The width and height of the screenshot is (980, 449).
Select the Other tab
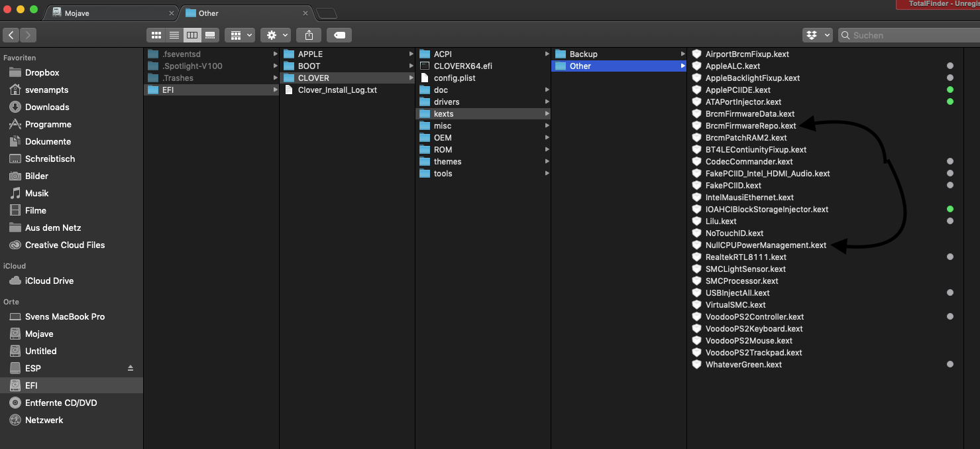[x=245, y=13]
